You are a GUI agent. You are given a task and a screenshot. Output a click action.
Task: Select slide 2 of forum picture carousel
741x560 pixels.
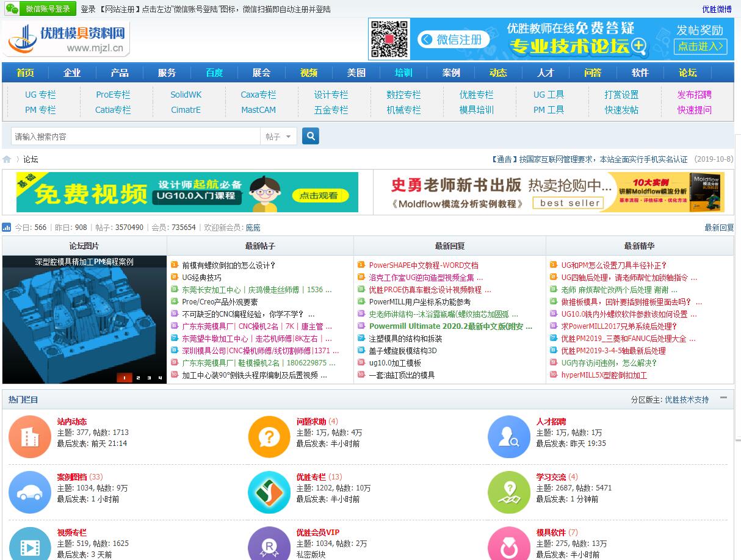(x=137, y=378)
